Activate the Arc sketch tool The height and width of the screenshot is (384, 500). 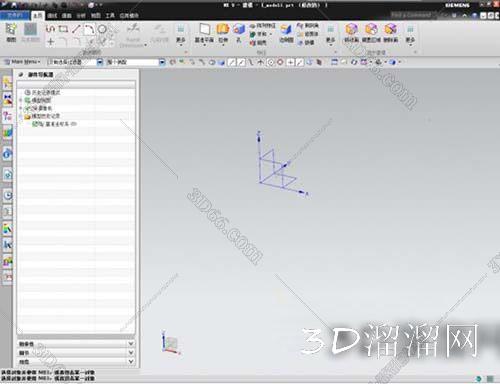coord(89,29)
